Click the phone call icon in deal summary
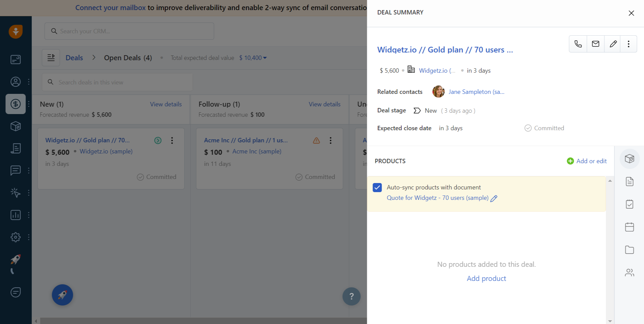This screenshot has width=644, height=324. pyautogui.click(x=578, y=44)
